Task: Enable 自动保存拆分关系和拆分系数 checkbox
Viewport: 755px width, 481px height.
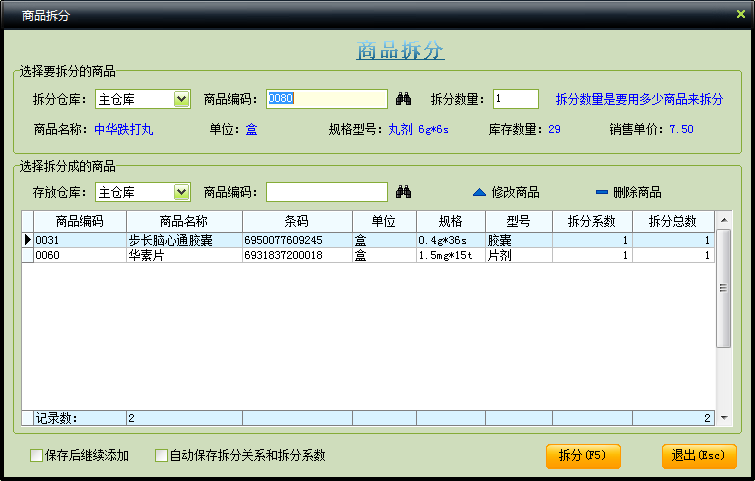Action: click(x=161, y=455)
